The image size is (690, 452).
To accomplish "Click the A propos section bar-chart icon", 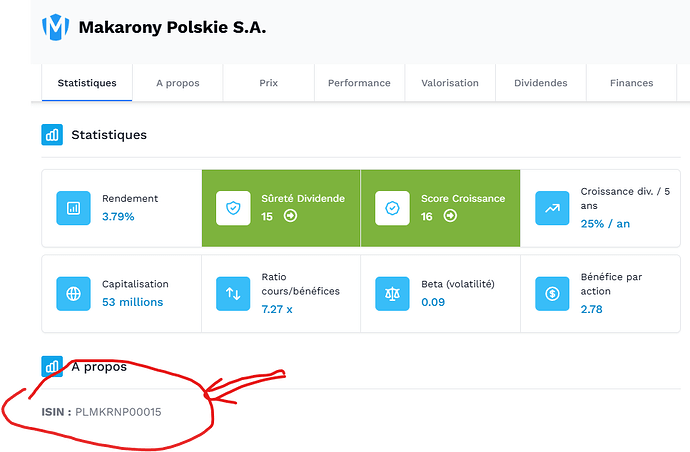I will coord(52,366).
